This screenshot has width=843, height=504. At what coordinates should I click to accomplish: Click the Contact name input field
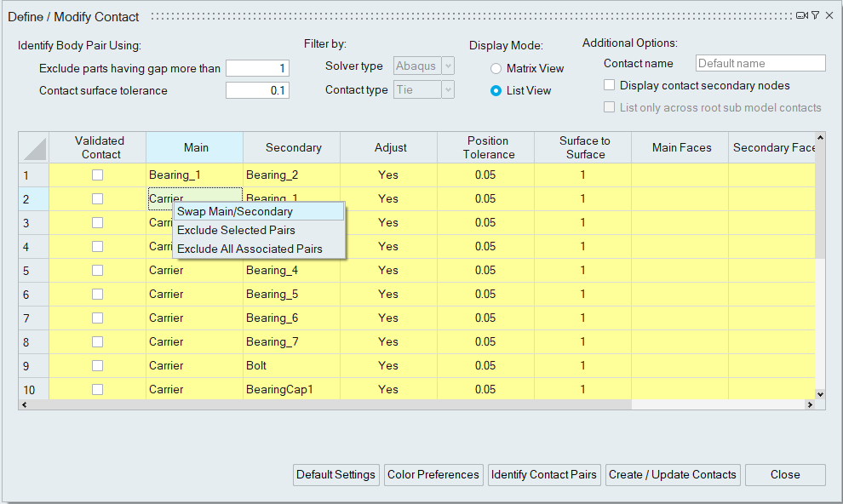pos(760,63)
